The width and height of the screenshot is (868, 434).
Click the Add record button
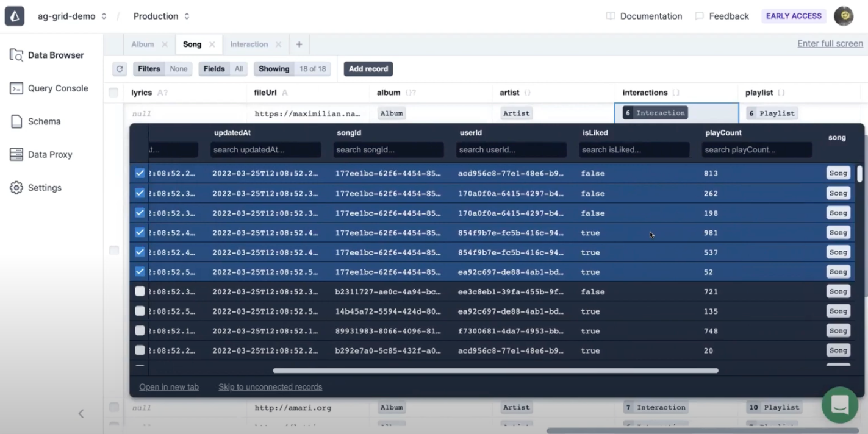coord(368,69)
